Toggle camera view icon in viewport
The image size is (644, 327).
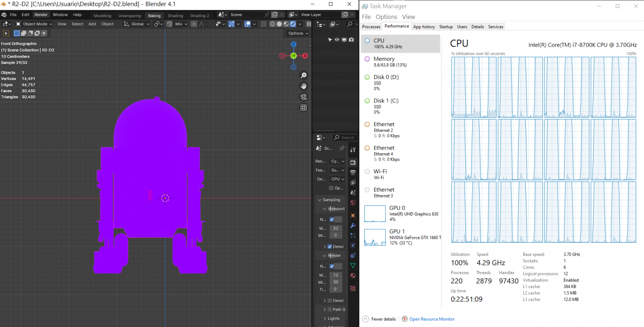[304, 97]
